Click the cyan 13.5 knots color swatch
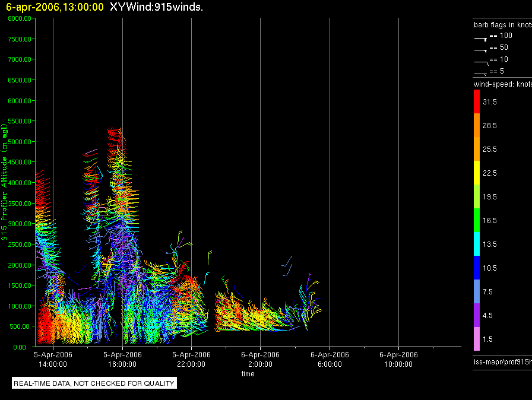 click(476, 244)
